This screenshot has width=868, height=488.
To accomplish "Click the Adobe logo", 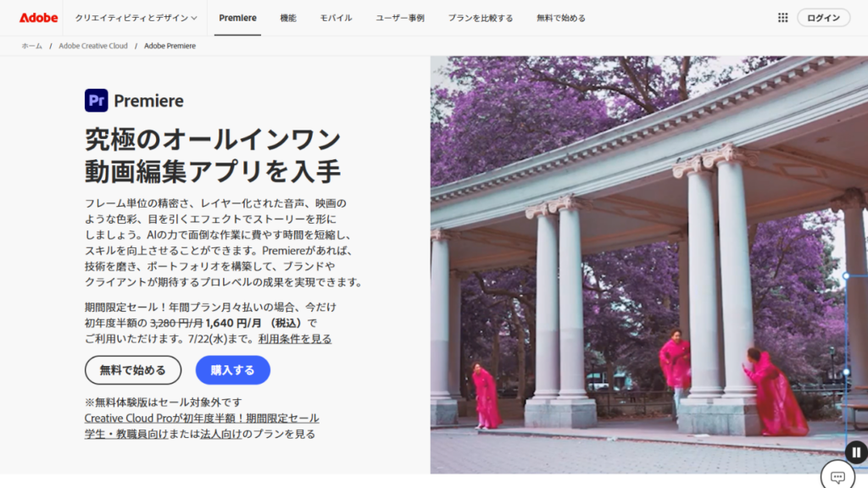I will [x=38, y=18].
